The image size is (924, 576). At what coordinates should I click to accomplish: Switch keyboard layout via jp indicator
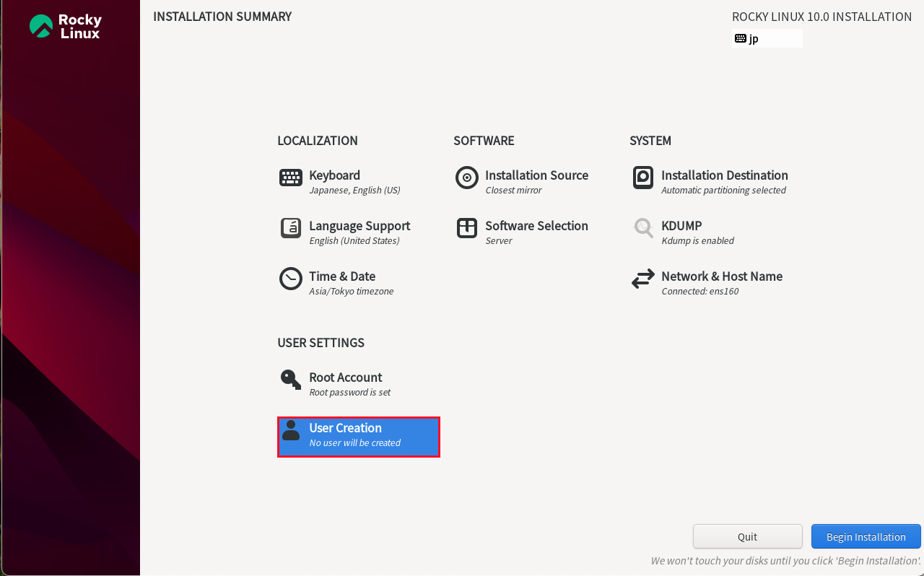point(767,38)
